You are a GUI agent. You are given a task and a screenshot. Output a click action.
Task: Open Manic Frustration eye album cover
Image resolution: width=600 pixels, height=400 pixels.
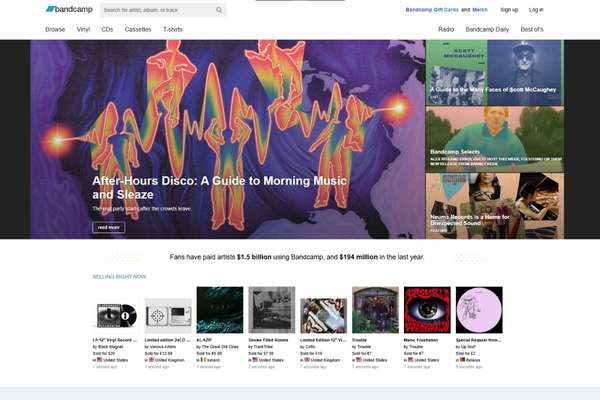click(427, 310)
